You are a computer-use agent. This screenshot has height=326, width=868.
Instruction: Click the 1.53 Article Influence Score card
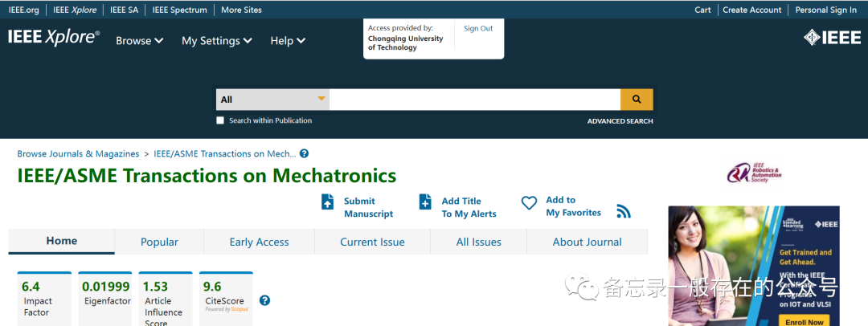coord(166,299)
